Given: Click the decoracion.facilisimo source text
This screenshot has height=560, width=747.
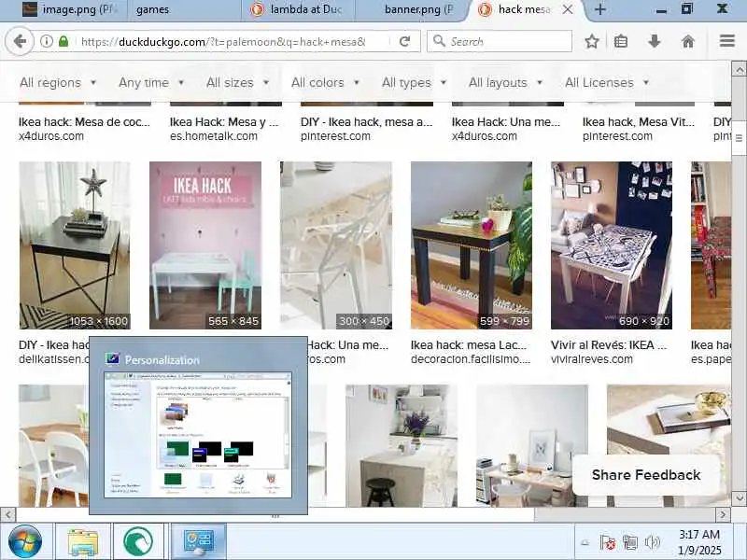Looking at the screenshot, I should (x=471, y=359).
